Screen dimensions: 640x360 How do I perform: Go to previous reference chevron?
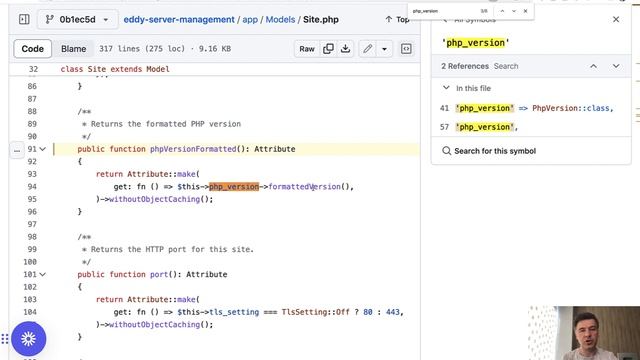click(x=593, y=66)
